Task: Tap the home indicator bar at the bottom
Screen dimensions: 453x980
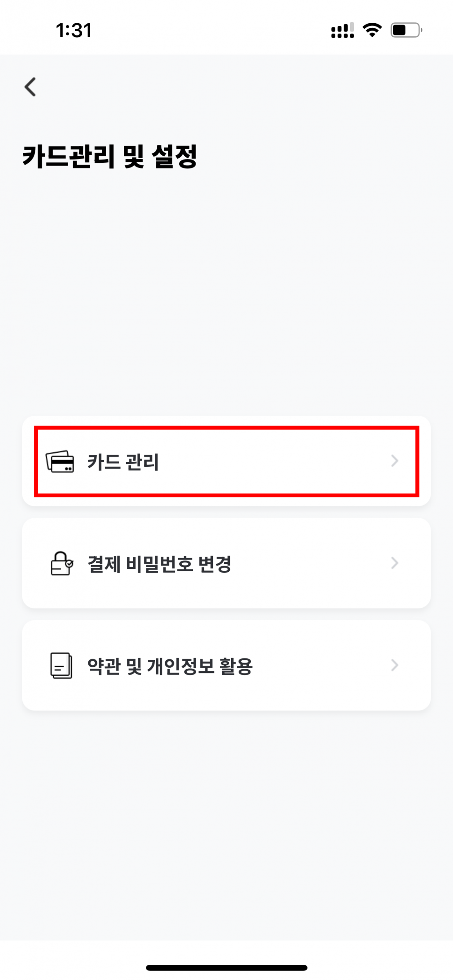Action: point(226,967)
